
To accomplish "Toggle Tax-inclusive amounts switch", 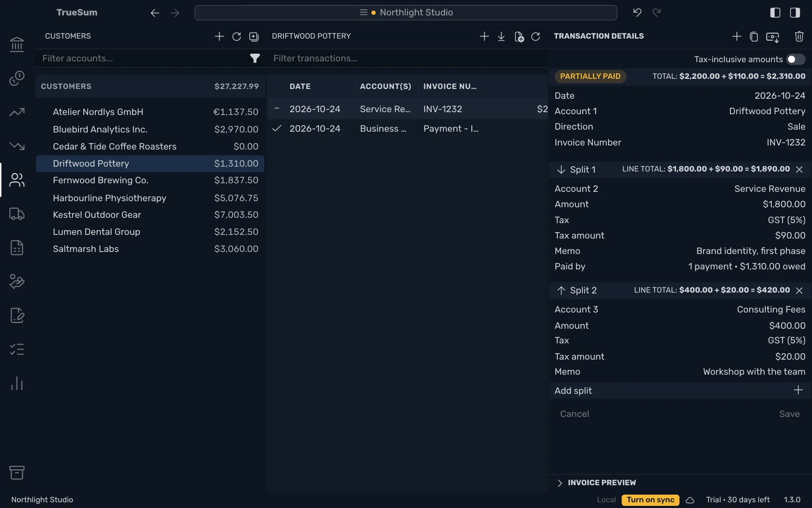I will pos(795,59).
